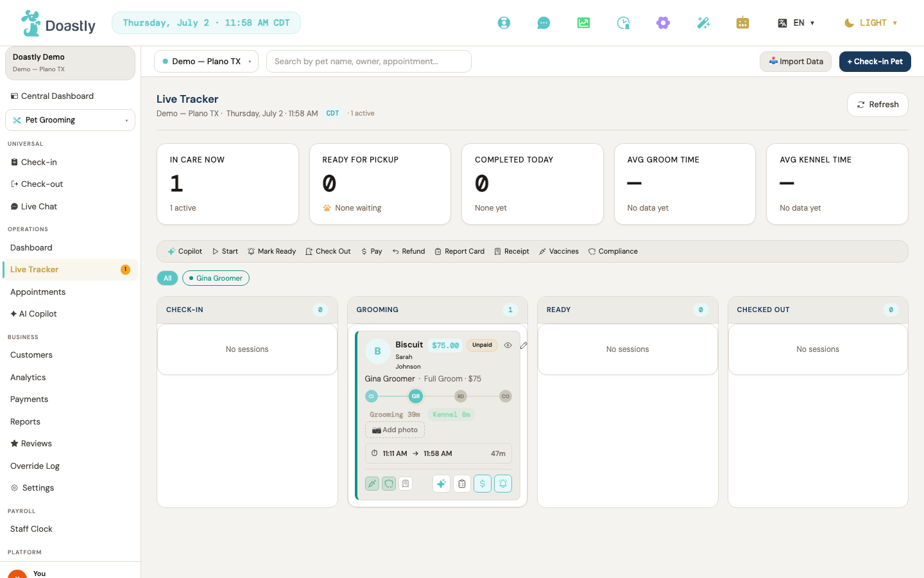Click Compliance in the toolbar

pos(613,252)
